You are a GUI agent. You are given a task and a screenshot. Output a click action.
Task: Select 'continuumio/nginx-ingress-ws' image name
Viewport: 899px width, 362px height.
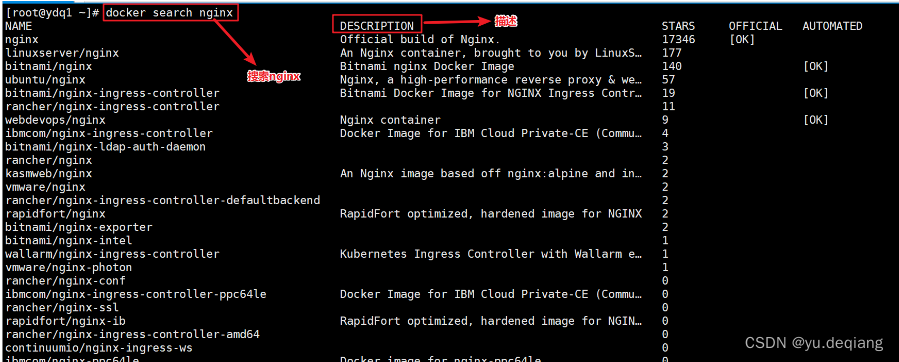99,348
